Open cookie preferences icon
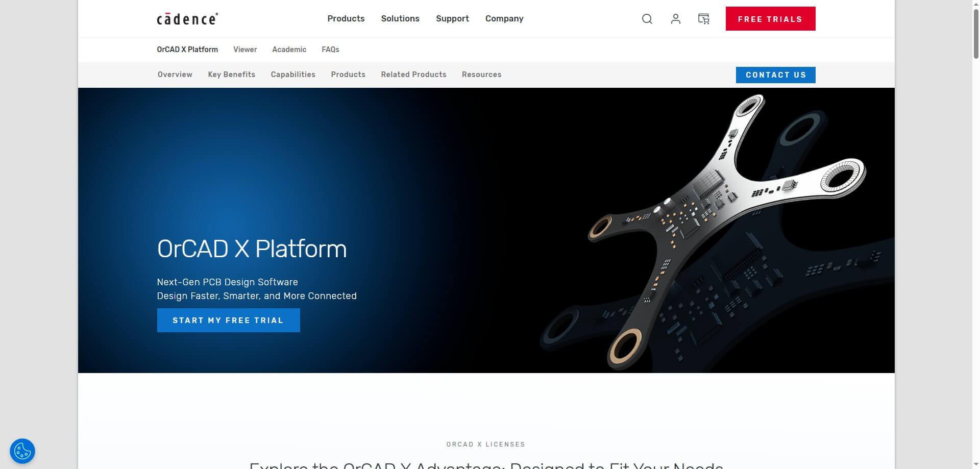The image size is (980, 469). [22, 451]
